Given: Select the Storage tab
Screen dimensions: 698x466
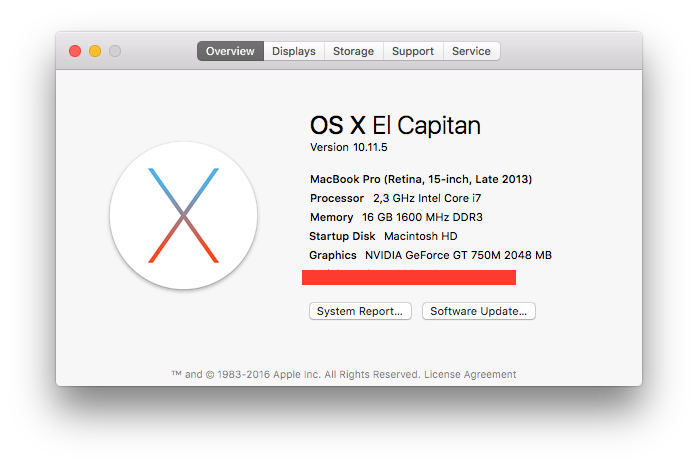Looking at the screenshot, I should [353, 51].
